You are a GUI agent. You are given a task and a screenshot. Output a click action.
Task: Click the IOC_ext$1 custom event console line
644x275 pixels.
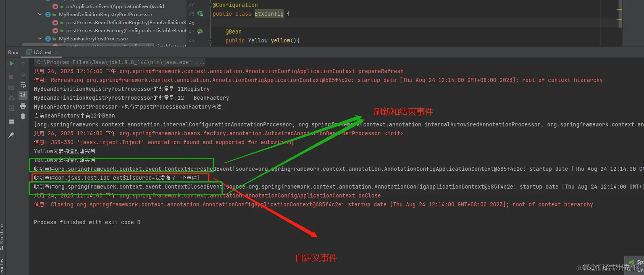coord(117,178)
